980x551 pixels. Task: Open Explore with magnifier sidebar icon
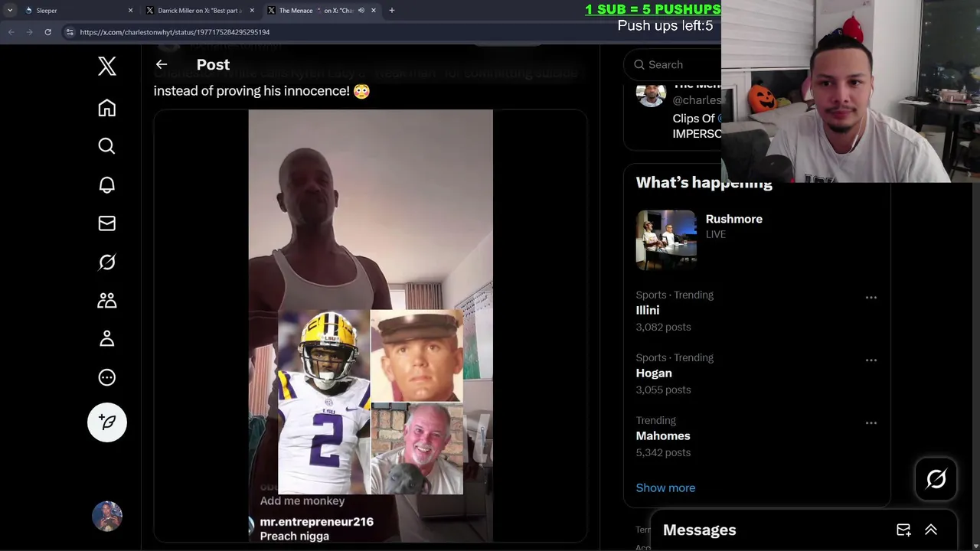click(x=107, y=146)
